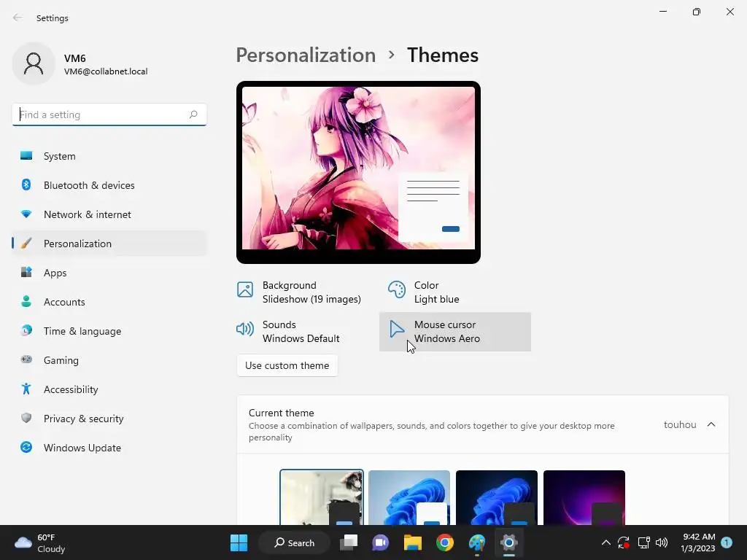Screen dimensions: 747x560
Task: Select Personalization in the sidebar
Action: [x=109, y=244]
